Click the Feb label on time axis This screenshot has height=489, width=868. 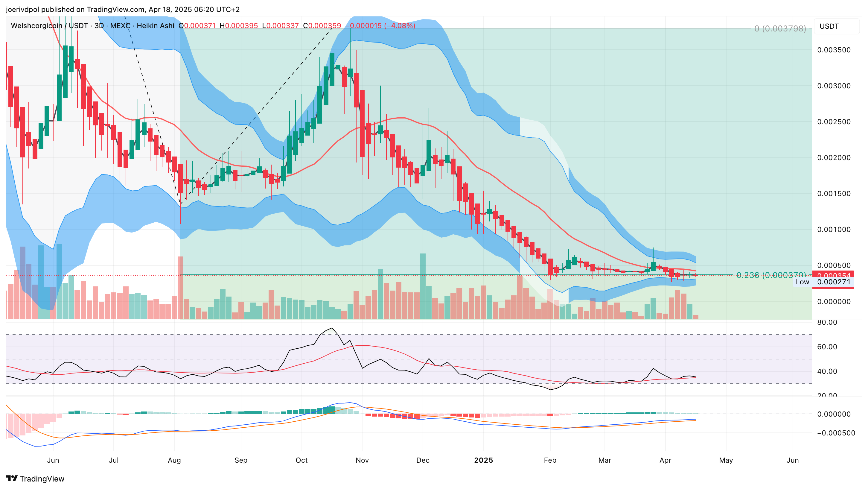(550, 460)
